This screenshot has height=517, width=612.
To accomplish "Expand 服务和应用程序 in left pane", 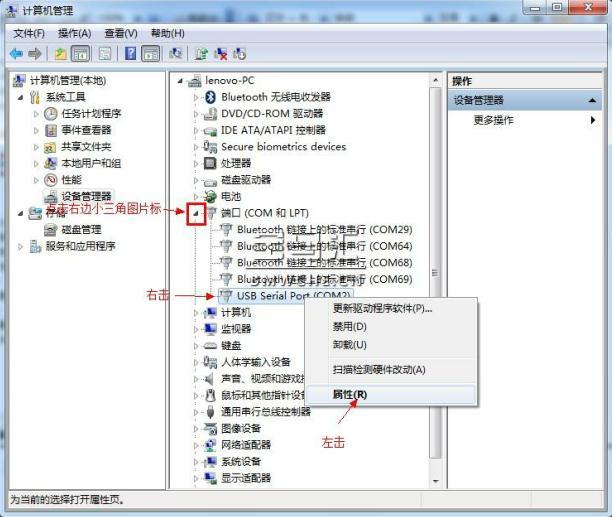I will tap(21, 245).
